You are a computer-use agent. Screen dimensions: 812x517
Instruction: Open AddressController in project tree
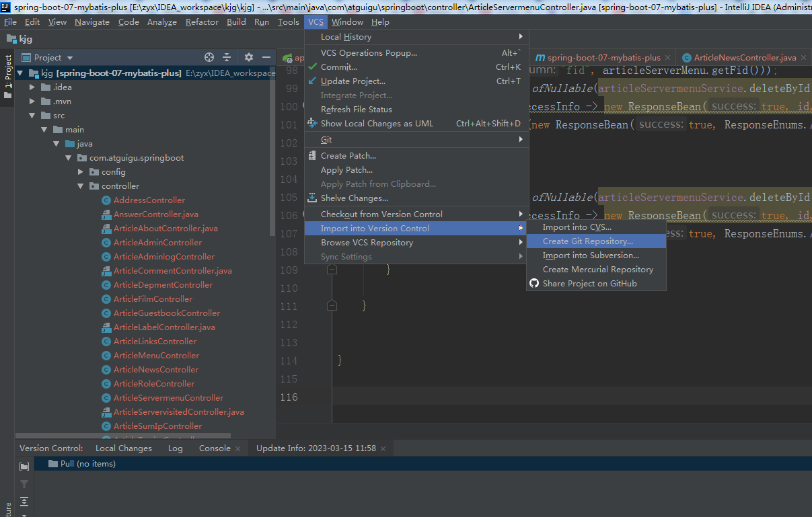149,200
